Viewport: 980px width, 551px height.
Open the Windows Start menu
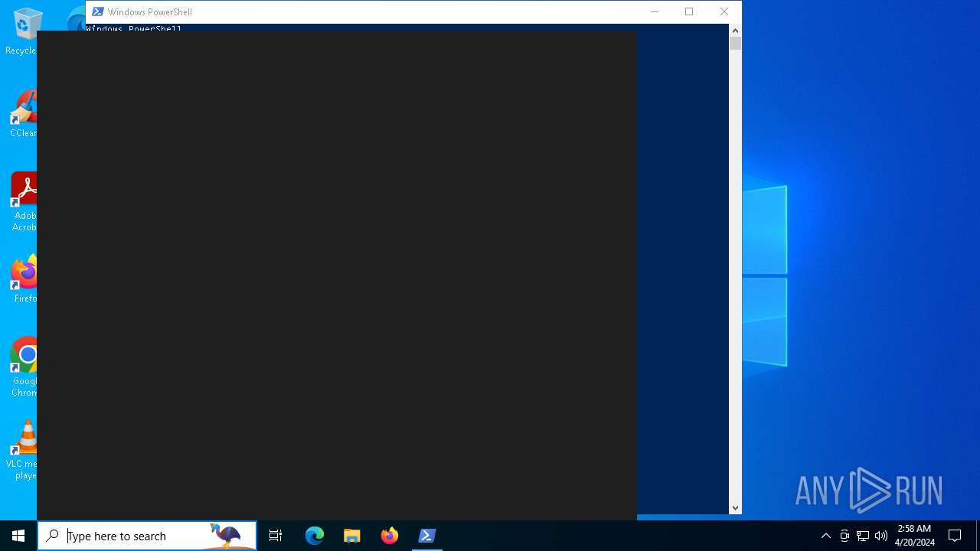pos(18,536)
